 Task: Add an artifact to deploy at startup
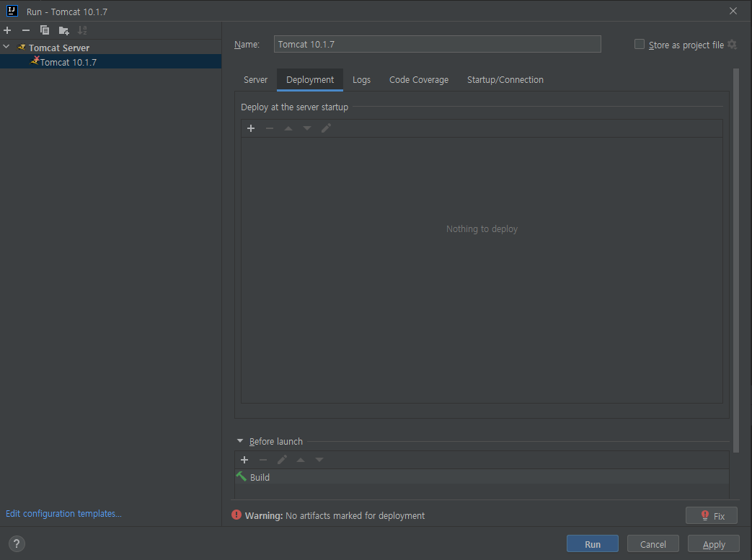[x=251, y=128]
